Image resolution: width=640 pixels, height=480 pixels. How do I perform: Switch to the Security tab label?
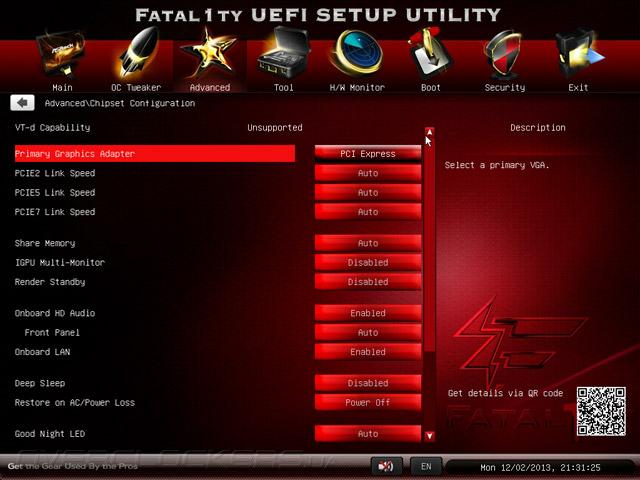tap(505, 87)
